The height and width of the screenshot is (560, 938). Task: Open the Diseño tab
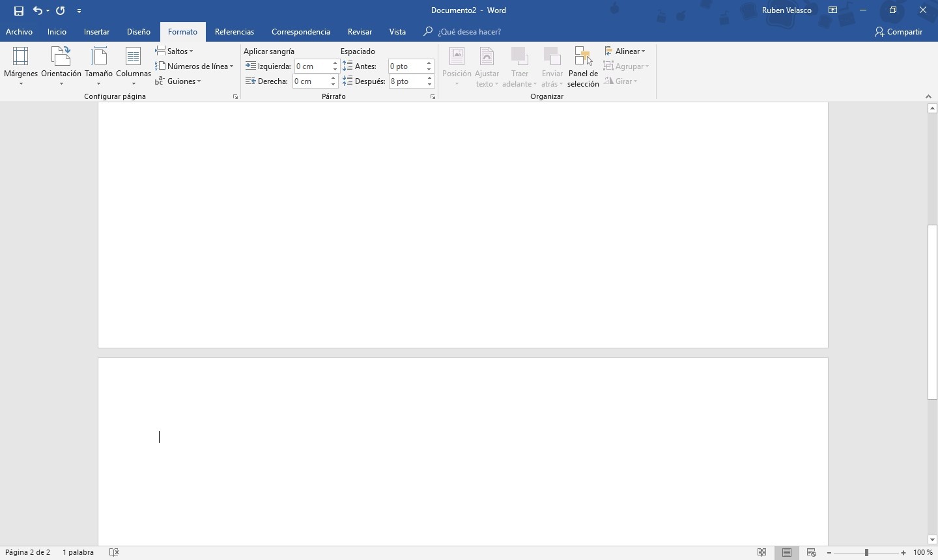pos(139,31)
